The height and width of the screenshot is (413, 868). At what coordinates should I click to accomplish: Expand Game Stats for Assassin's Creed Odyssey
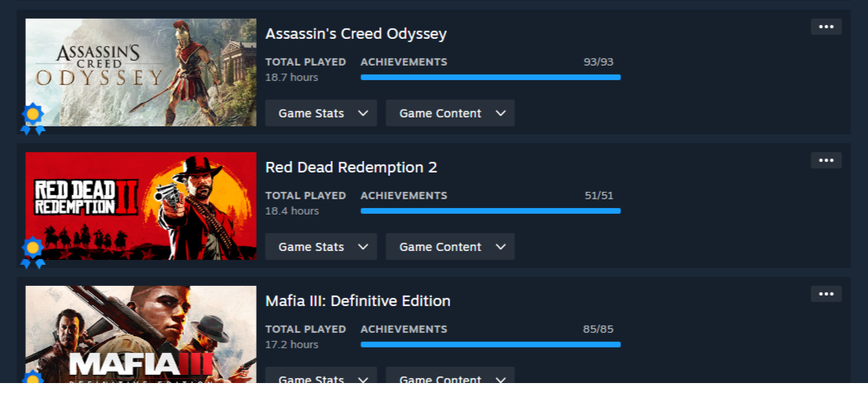[321, 113]
